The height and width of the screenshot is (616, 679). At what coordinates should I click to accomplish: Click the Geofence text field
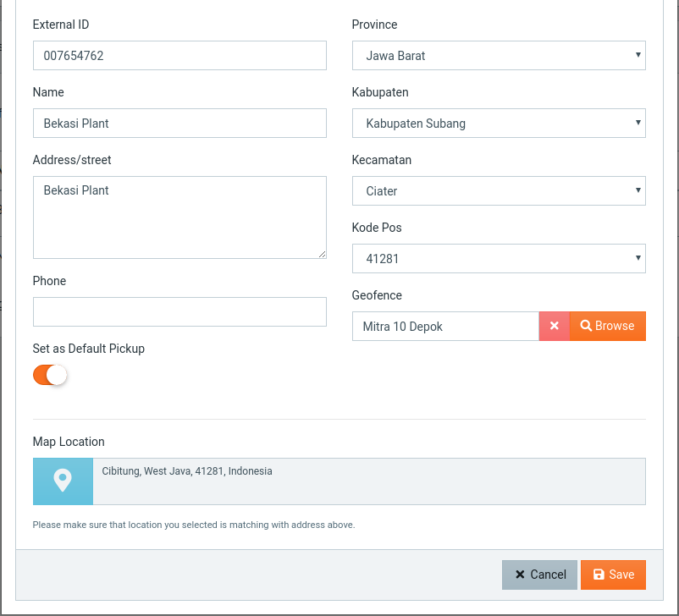[445, 326]
